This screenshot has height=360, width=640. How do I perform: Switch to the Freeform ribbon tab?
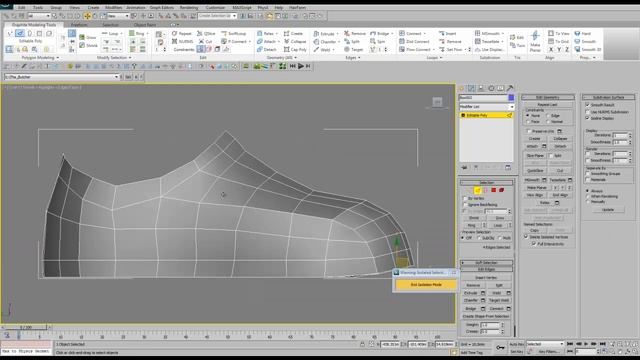click(79, 25)
